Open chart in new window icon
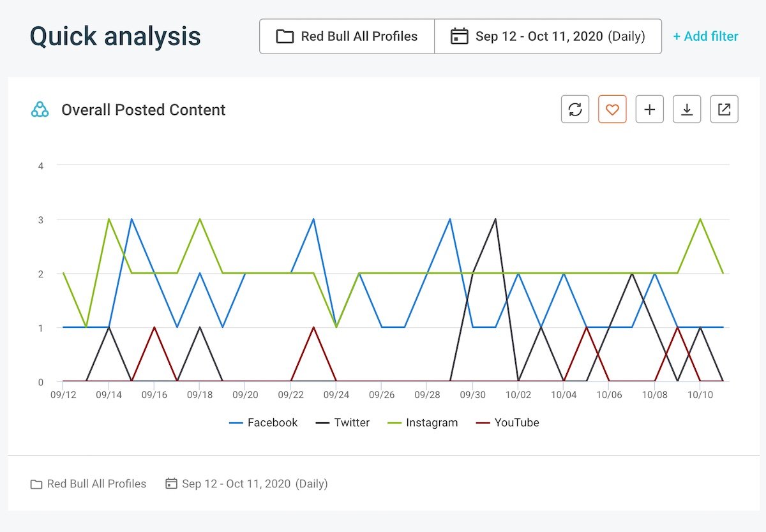The height and width of the screenshot is (532, 766). (724, 109)
